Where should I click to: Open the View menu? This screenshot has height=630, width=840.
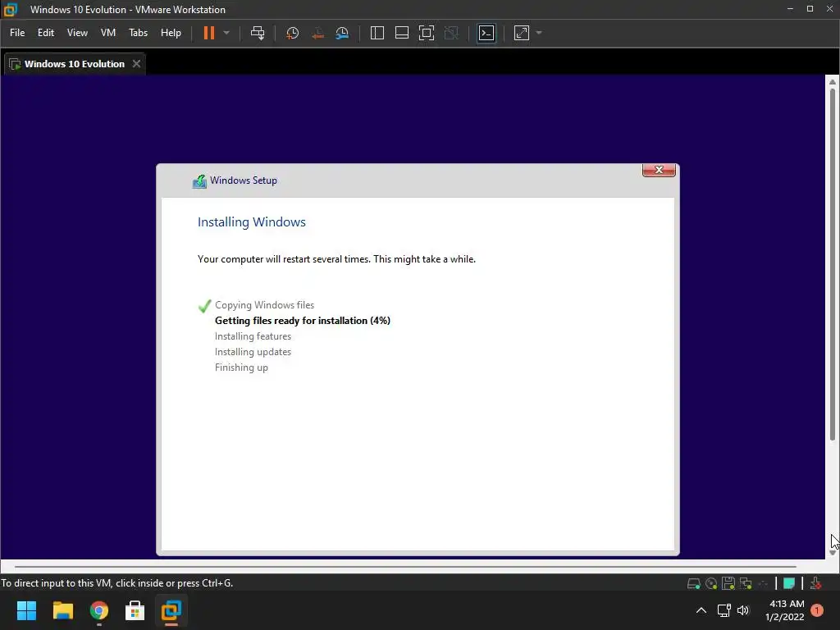click(77, 33)
